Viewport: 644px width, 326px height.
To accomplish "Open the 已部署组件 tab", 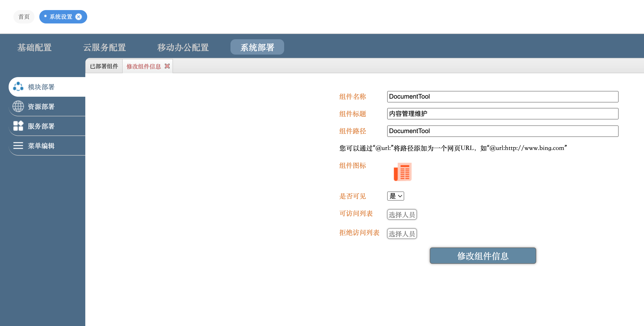I will click(104, 66).
